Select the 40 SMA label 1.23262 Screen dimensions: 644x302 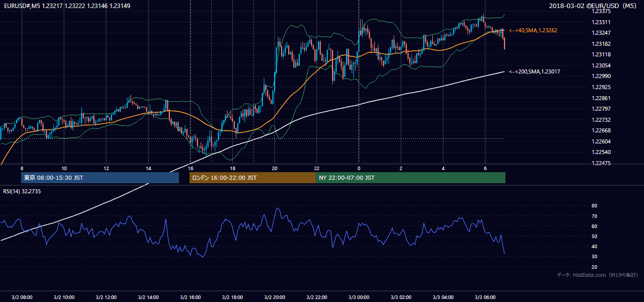[x=533, y=30]
